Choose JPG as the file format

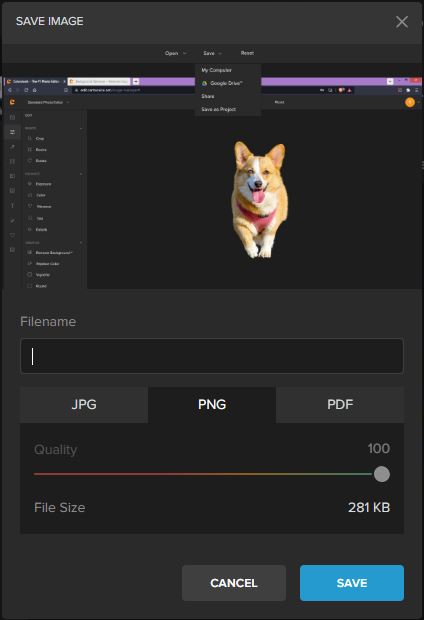point(84,405)
